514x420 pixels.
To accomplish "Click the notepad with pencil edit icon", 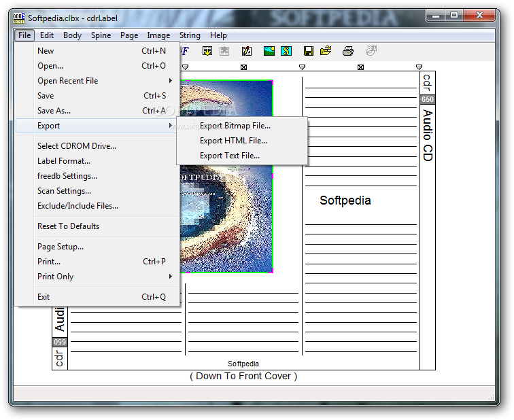I will [247, 51].
